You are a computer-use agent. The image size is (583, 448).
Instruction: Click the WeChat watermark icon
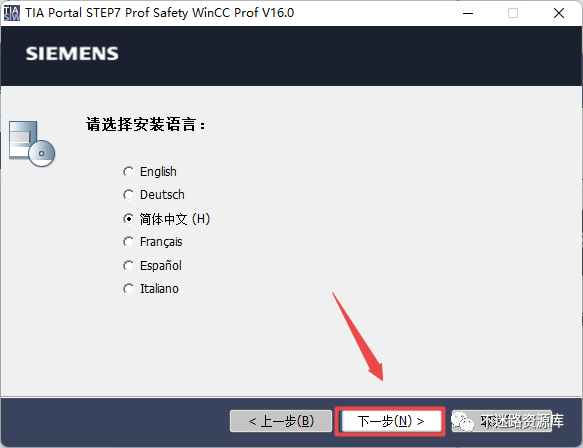click(462, 421)
